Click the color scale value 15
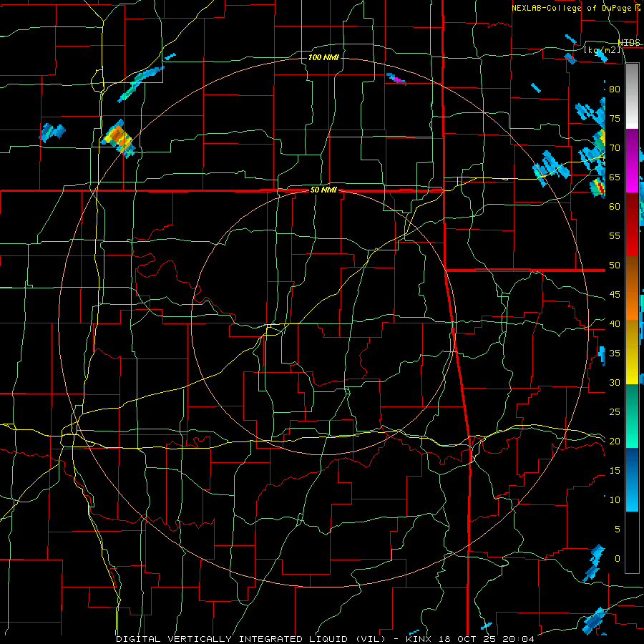Image resolution: width=644 pixels, height=644 pixels. (615, 470)
